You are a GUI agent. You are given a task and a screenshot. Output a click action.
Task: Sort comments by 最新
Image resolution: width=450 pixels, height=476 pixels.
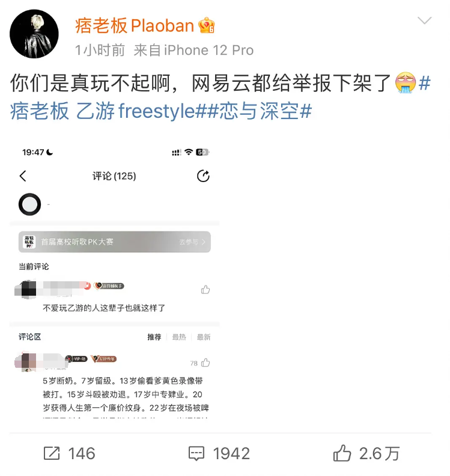[204, 337]
